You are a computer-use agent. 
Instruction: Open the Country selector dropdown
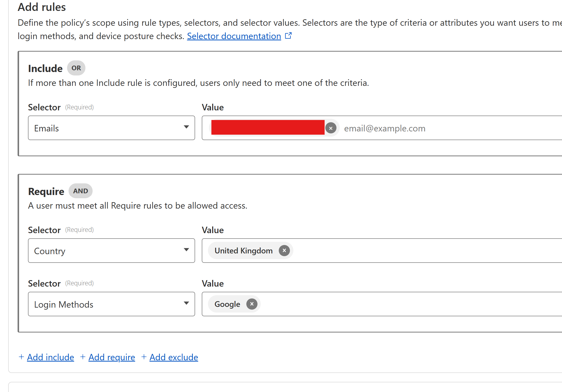111,250
